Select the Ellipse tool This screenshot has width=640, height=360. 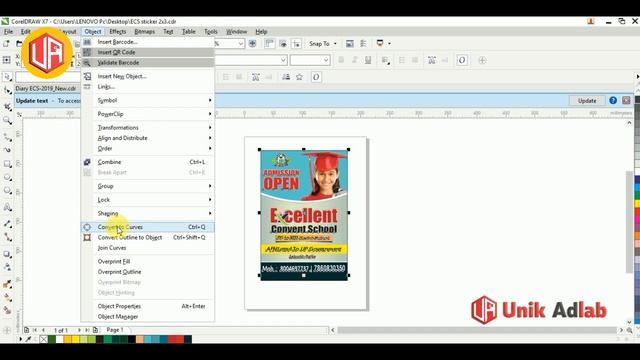pyautogui.click(x=7, y=178)
